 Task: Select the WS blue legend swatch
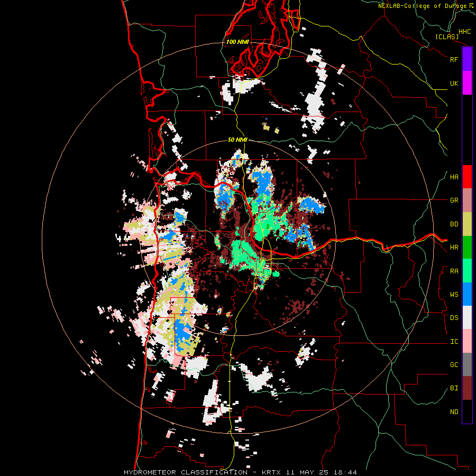click(x=467, y=294)
